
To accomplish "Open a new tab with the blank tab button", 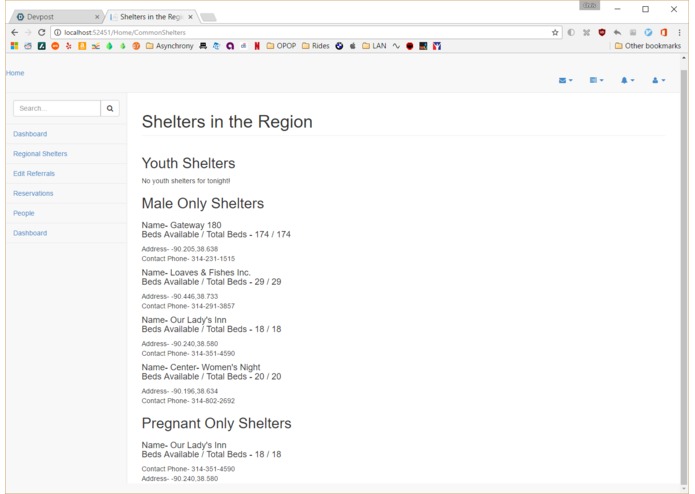I will point(208,17).
